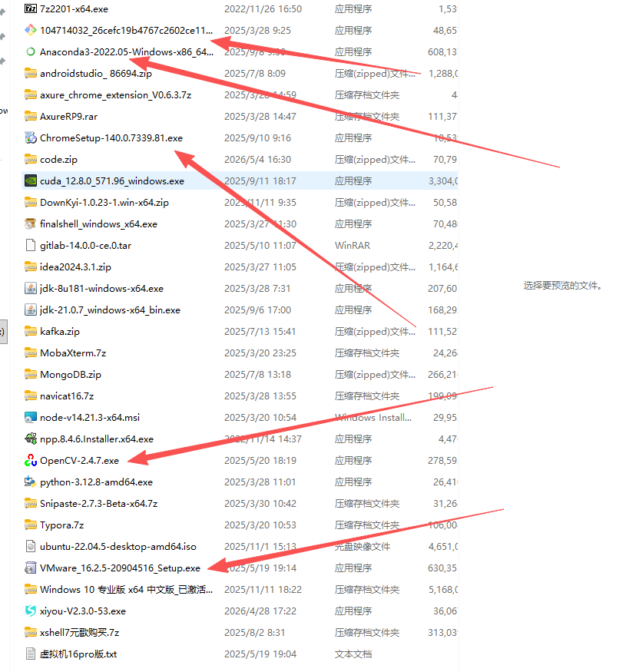Select file name DownKyi-1.0.23-1.win-x64.zip
Image resolution: width=639 pixels, height=672 pixels.
tap(104, 202)
